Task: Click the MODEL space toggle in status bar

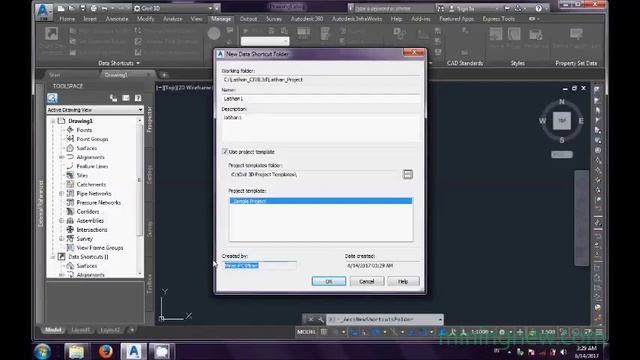Action: (x=306, y=332)
